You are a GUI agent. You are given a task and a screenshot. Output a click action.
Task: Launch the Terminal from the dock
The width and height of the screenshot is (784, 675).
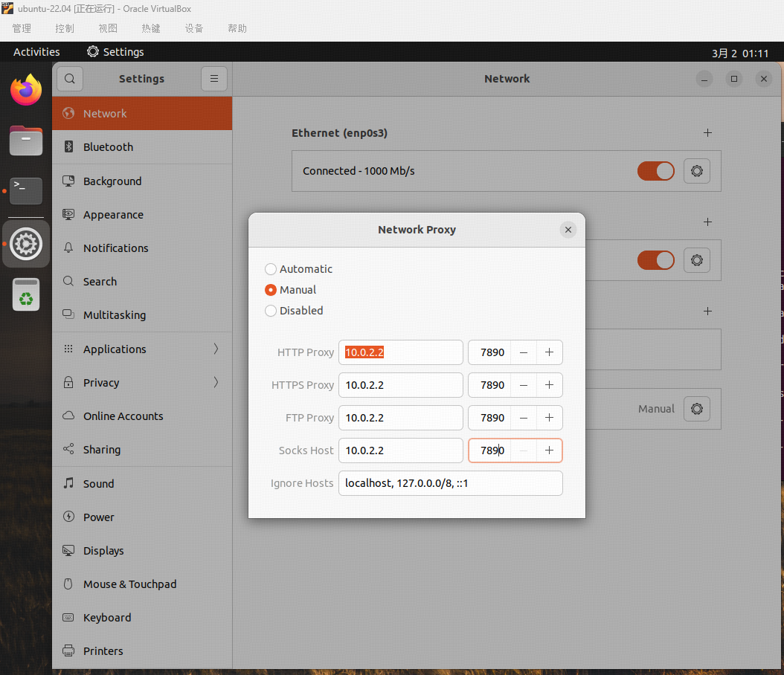26,190
